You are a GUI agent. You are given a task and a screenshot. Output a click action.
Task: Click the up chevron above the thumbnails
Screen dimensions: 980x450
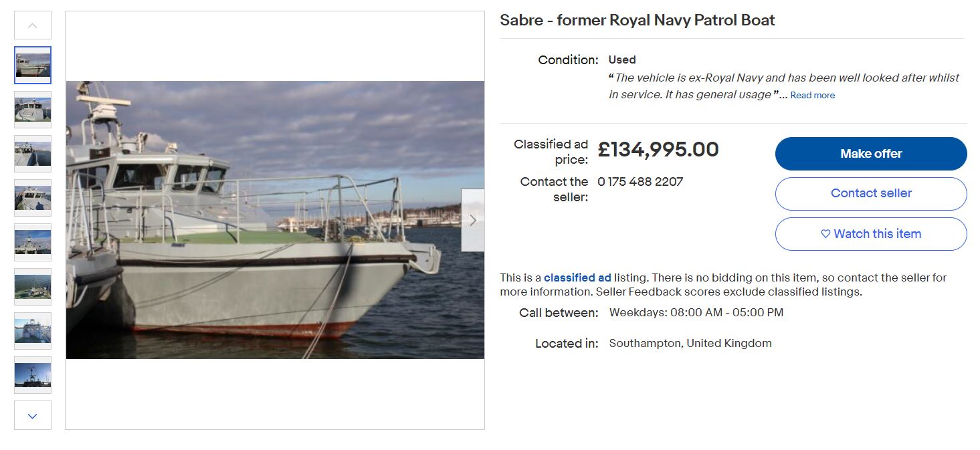click(x=33, y=26)
